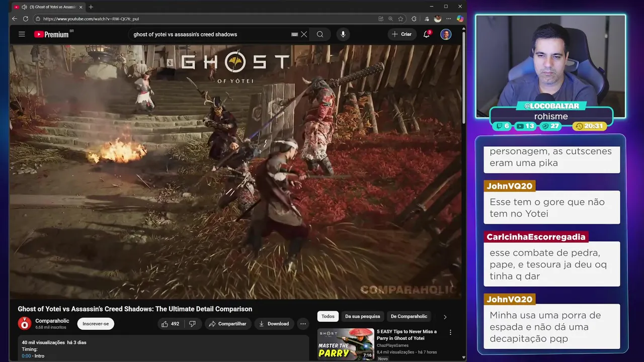Viewport: 644px width, 362px height.
Task: Select the Da sua pesquisa chip
Action: tap(363, 316)
